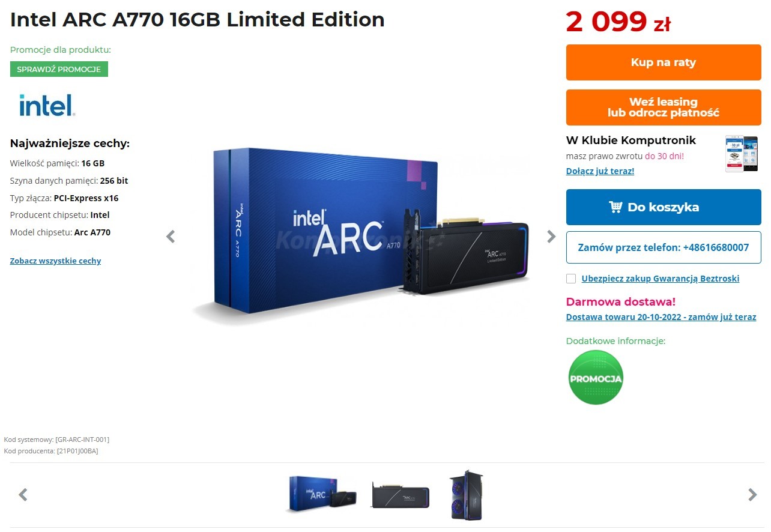Click the Intel brand logo
Screen dimensions: 771x532
coord(46,106)
